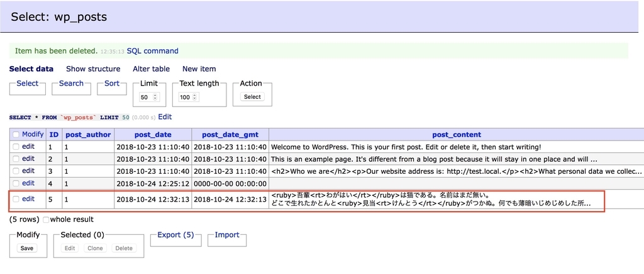Click the Clone button in Selected
This screenshot has height=274, width=644.
(x=96, y=248)
